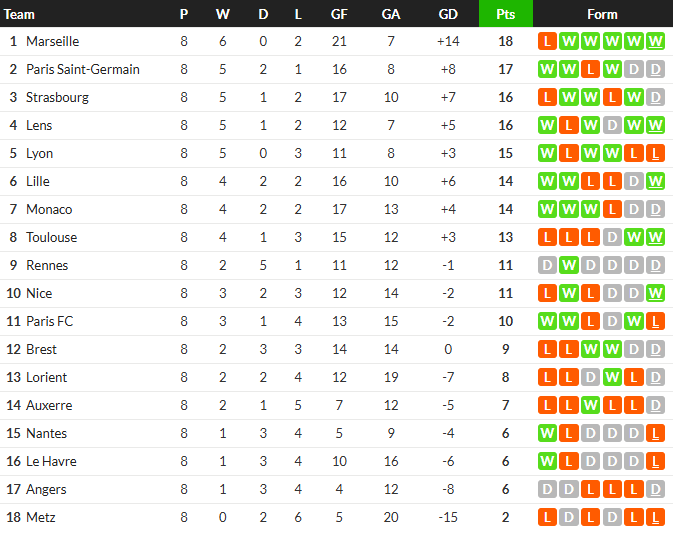Click Auxerre's green W form badge
The image size is (673, 539).
click(591, 405)
